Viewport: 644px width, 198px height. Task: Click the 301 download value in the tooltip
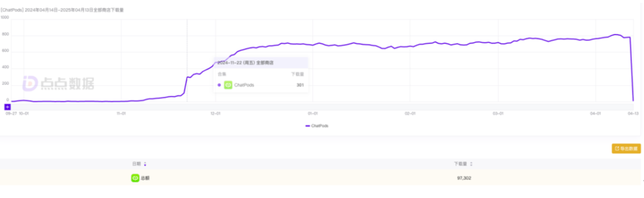pyautogui.click(x=300, y=85)
